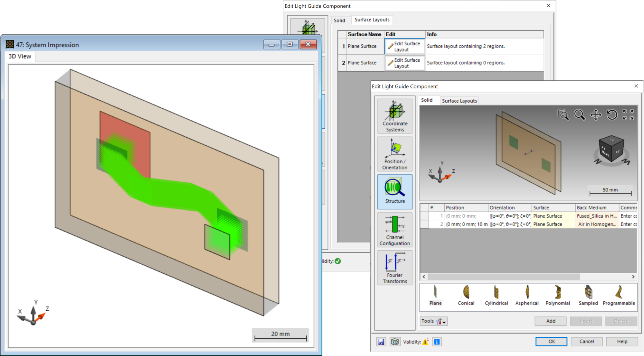Select the Structure page icon
644x356 pixels.
[395, 192]
